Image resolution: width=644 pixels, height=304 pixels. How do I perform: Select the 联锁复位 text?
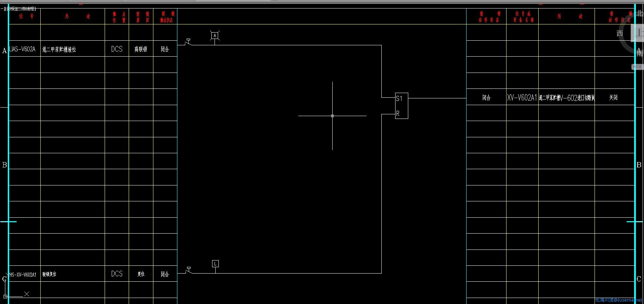coord(49,274)
